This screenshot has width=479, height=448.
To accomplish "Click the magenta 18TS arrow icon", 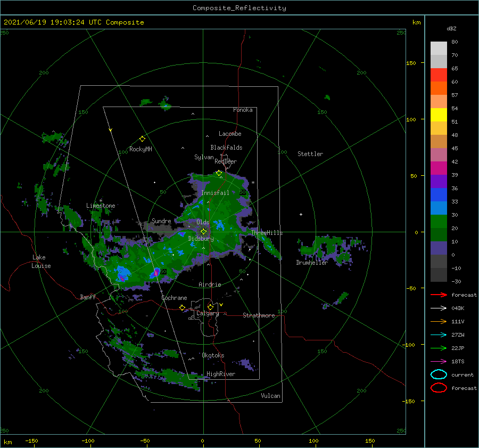I will click(439, 362).
